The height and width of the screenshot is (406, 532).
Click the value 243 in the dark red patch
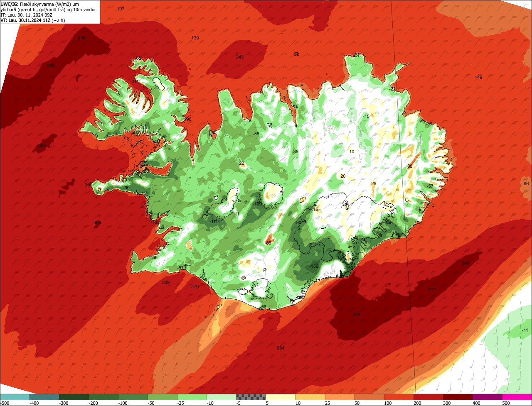240,57
